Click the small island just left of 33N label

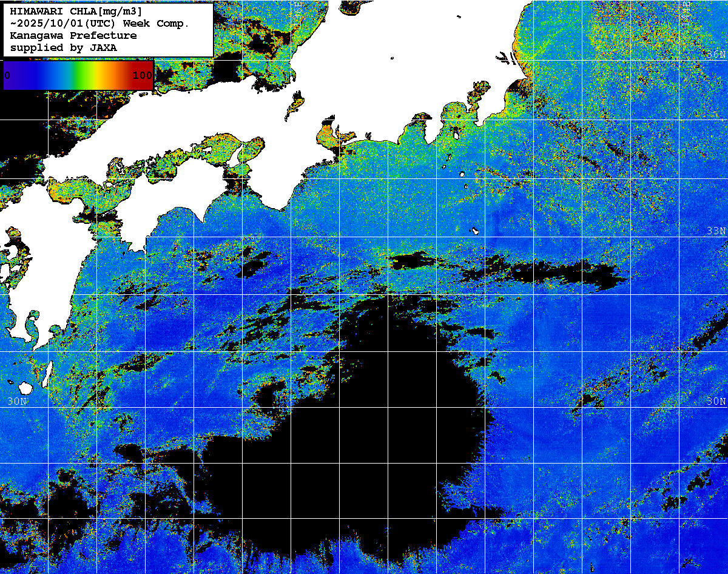475,231
